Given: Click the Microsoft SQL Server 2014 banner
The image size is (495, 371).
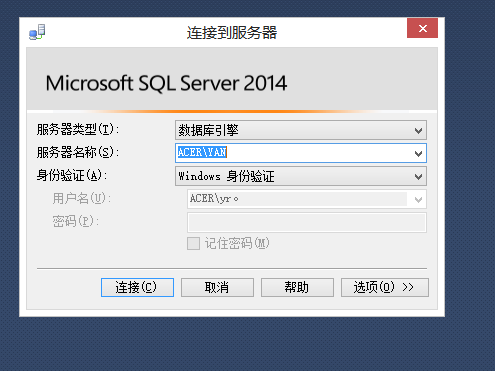Looking at the screenshot, I should click(x=232, y=78).
